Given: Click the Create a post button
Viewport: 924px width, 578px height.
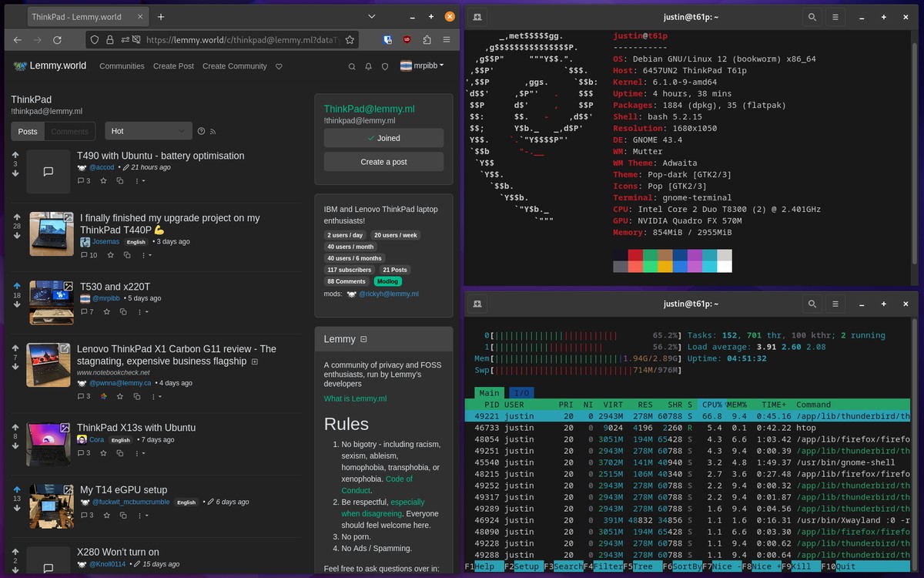Looking at the screenshot, I should pos(383,162).
